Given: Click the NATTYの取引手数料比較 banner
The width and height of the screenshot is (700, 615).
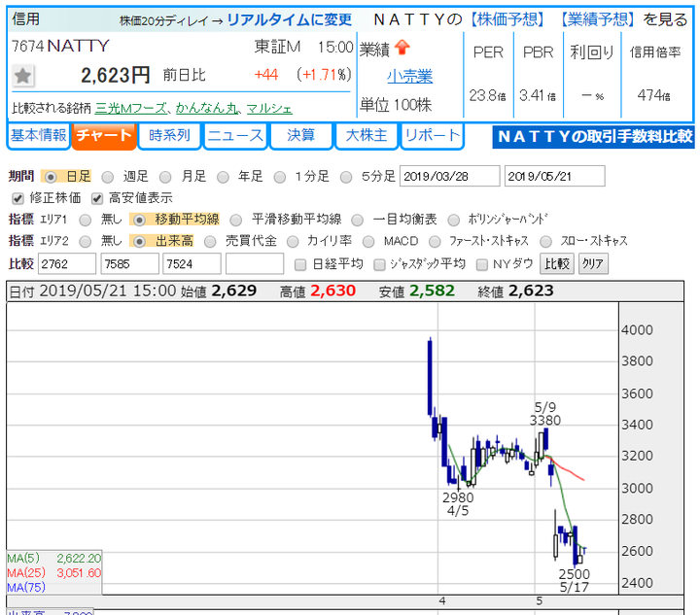Looking at the screenshot, I should [x=593, y=136].
